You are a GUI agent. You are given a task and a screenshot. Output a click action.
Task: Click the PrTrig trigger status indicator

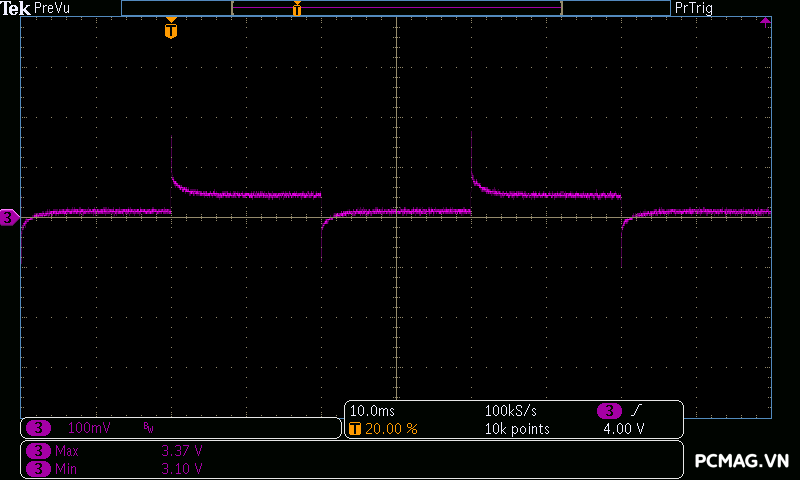tap(696, 8)
